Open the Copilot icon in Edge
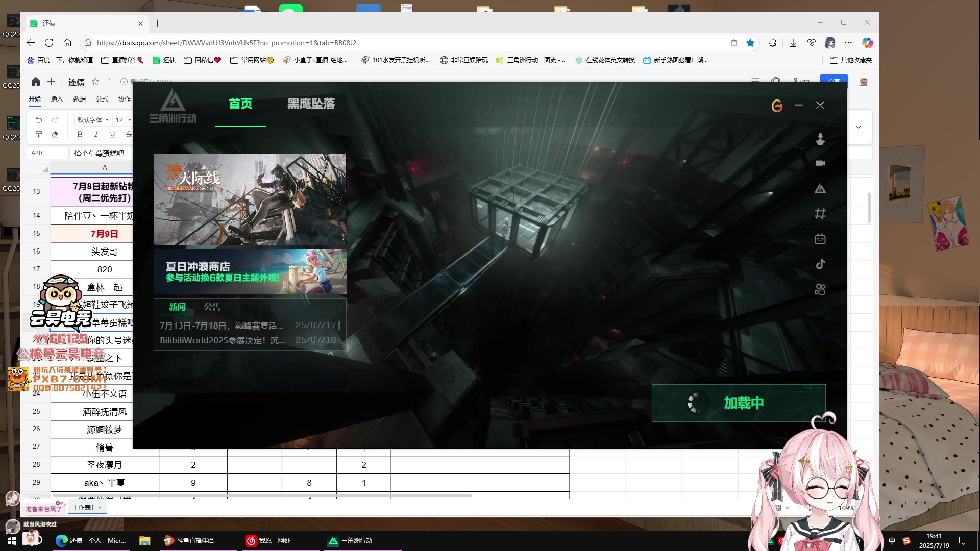This screenshot has height=551, width=980. (x=867, y=43)
